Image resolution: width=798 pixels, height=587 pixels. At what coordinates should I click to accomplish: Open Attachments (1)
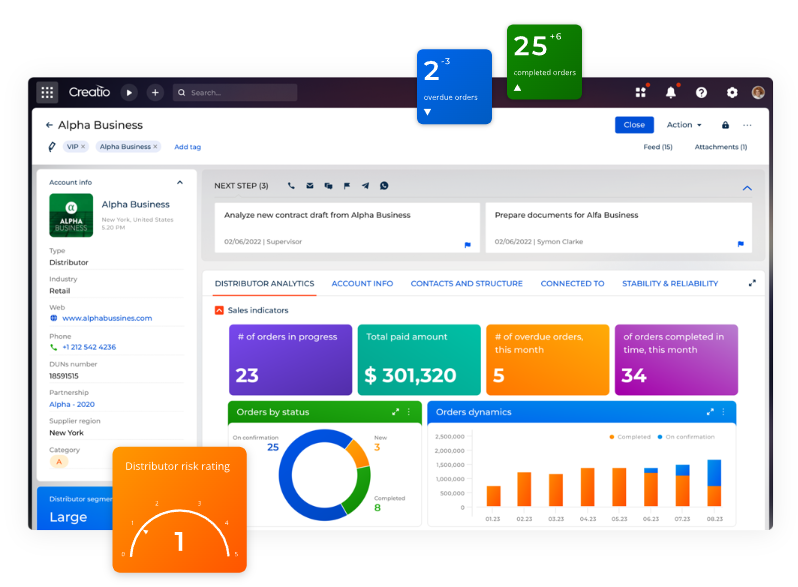[721, 147]
